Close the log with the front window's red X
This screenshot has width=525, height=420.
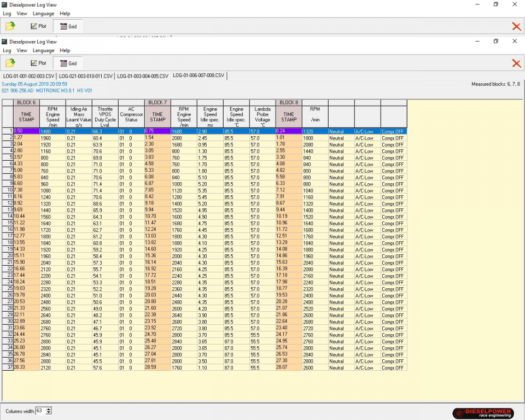point(516,63)
